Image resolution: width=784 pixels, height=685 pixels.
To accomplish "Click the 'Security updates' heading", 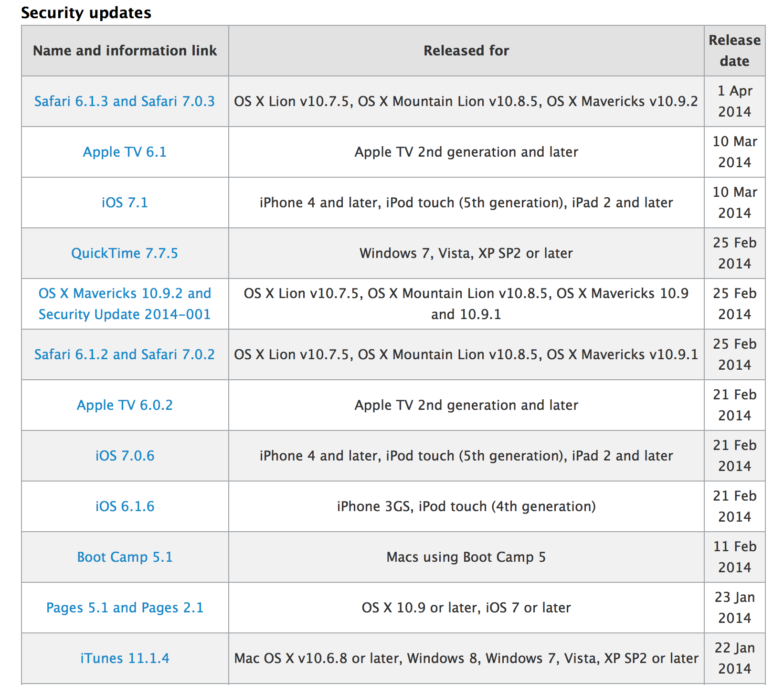I will tap(86, 13).
